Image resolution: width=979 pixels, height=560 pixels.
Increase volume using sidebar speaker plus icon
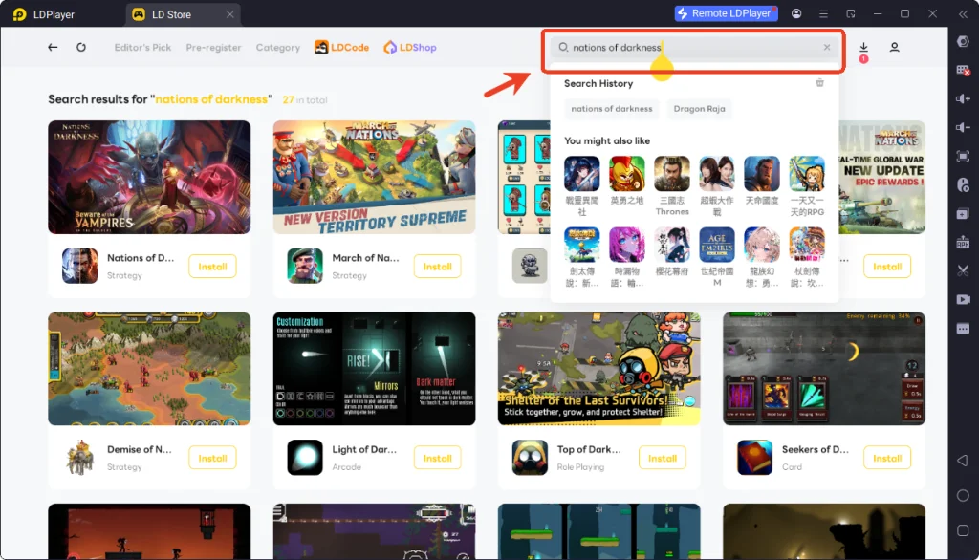[x=963, y=98]
